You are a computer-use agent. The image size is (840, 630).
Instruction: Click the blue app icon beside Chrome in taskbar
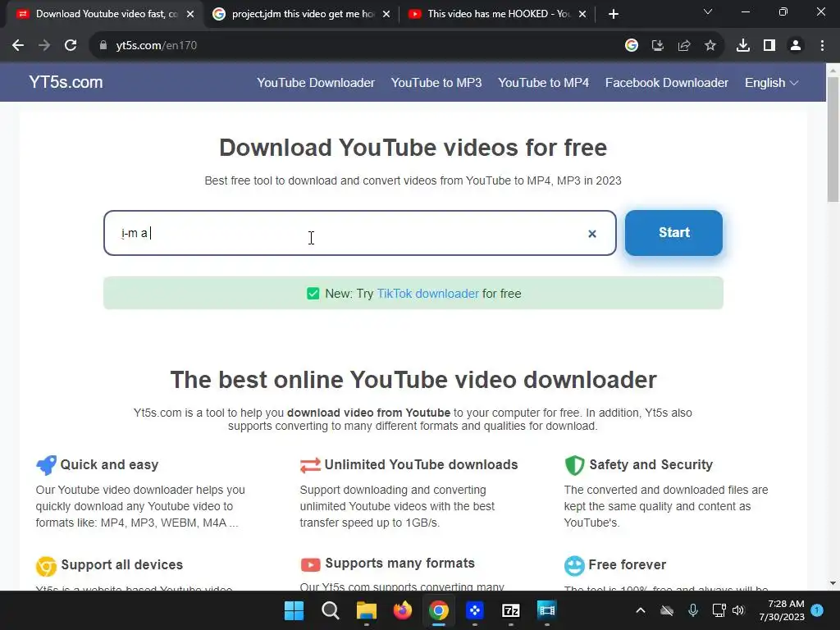click(475, 610)
